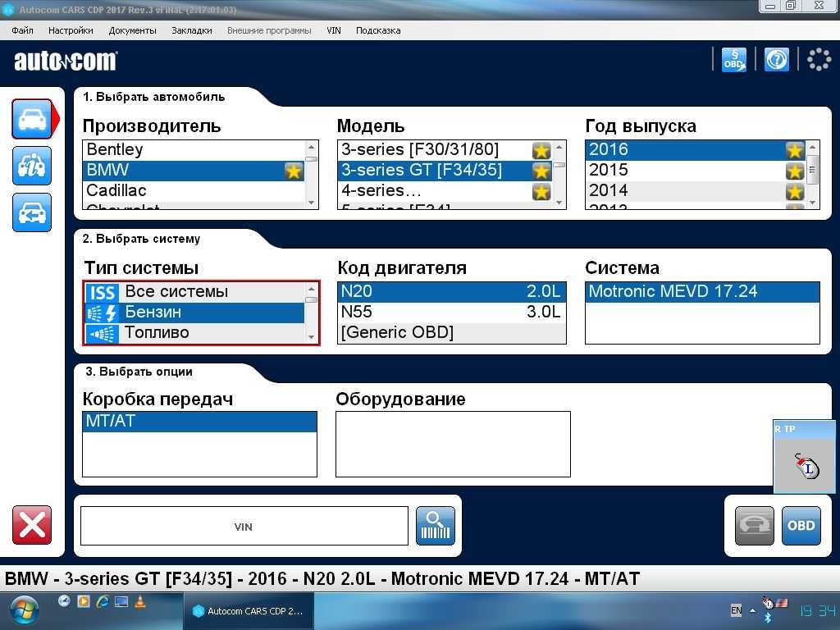Select 4-series model row
This screenshot has width=840, height=630.
pos(445,190)
